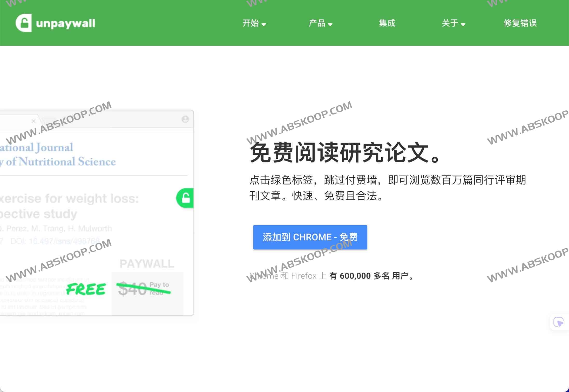Click the unpaywall padlock logo
This screenshot has height=392, width=569.
tap(23, 23)
